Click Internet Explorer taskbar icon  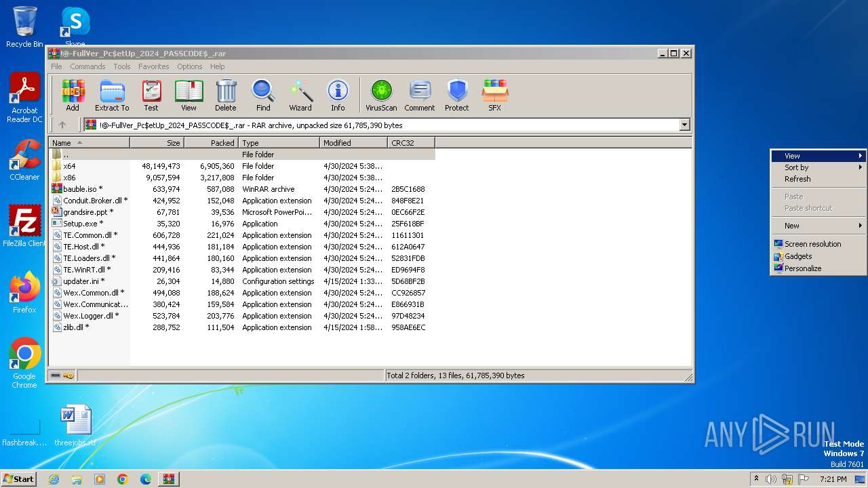[x=54, y=479]
